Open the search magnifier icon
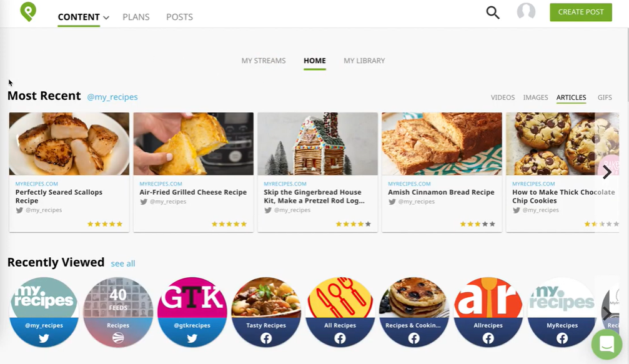 coord(493,12)
